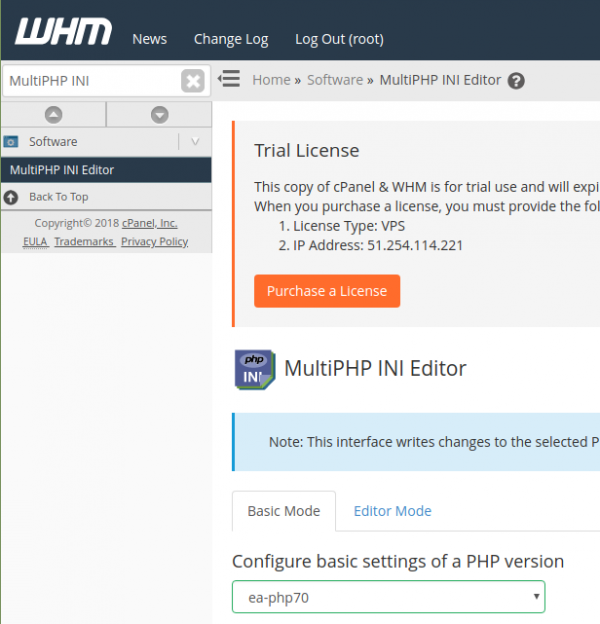Select MultiPHP INI Editor in the sidebar

point(62,170)
